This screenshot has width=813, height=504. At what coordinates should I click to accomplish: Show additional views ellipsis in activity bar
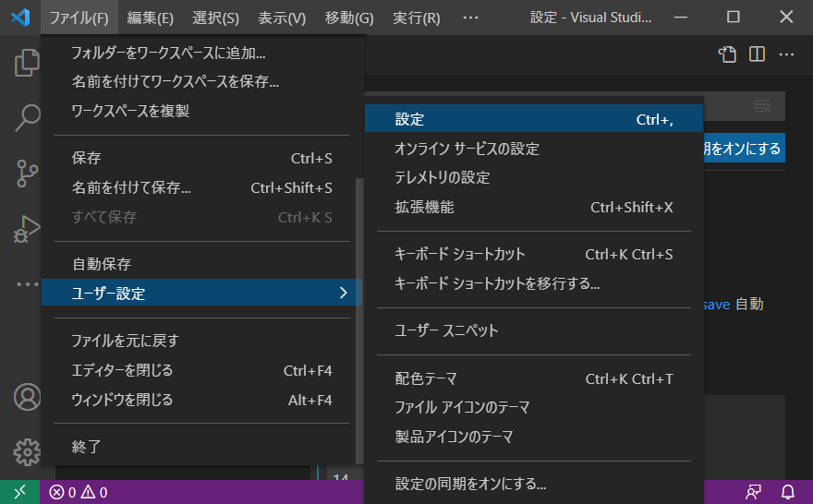point(27,284)
